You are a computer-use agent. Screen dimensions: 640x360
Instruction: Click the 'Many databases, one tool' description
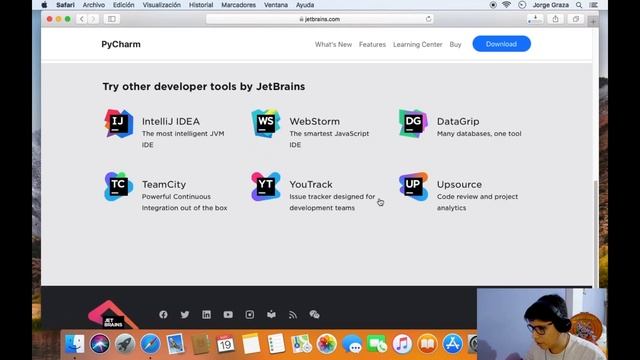click(479, 133)
